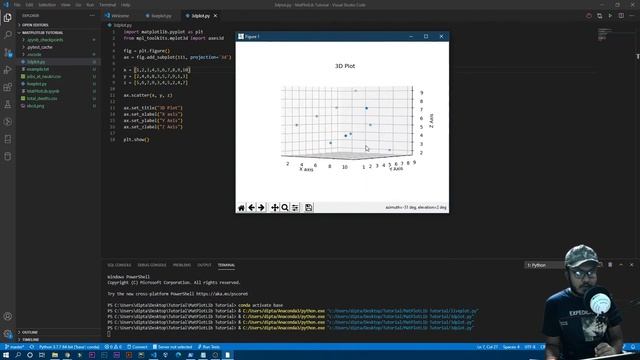Switch to the Output panel tab
The height and width of the screenshot is (360, 640).
point(204,265)
